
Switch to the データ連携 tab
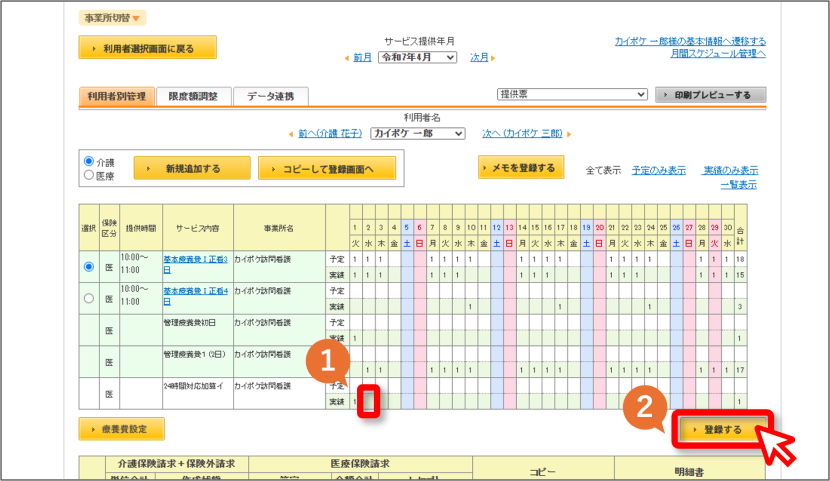coord(270,96)
